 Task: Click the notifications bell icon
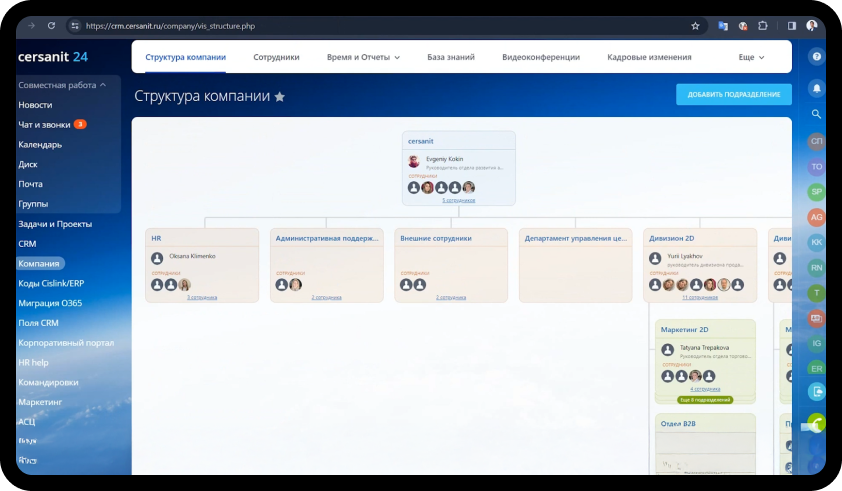pyautogui.click(x=816, y=88)
